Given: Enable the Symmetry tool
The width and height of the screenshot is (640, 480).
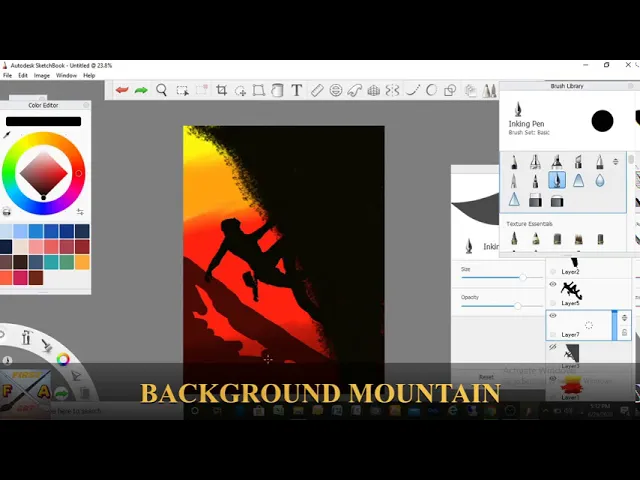Looking at the screenshot, I should tap(392, 90).
